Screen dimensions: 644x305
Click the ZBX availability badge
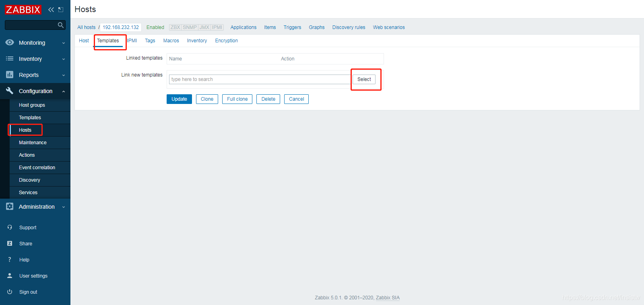click(175, 27)
